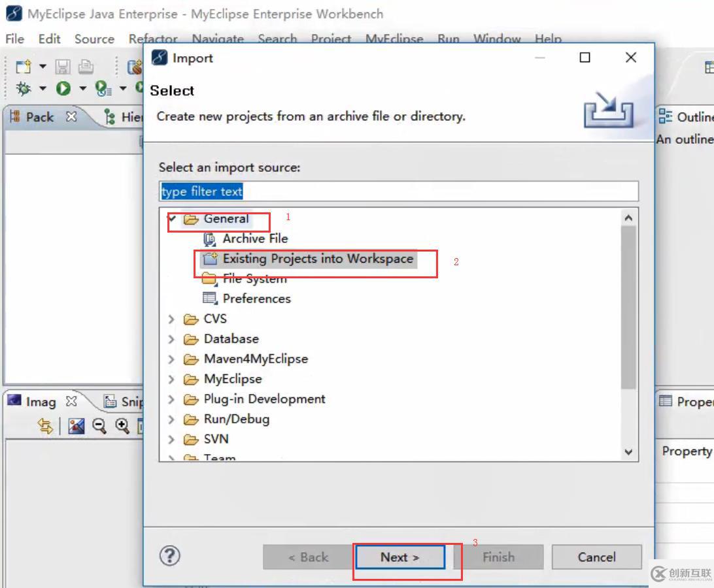Expand the Maven4MyEclipse folder

[171, 359]
